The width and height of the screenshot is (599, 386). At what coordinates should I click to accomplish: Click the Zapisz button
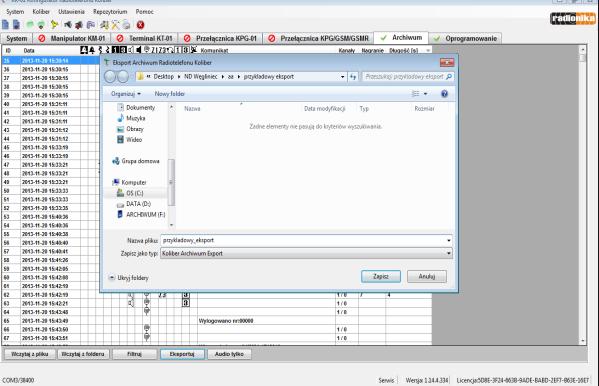pos(381,276)
